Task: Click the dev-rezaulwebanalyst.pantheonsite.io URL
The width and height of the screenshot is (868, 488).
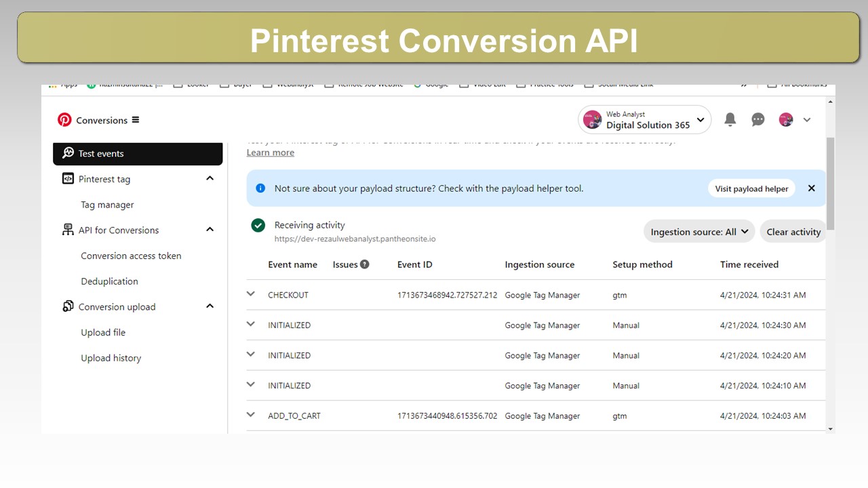Action: point(355,239)
